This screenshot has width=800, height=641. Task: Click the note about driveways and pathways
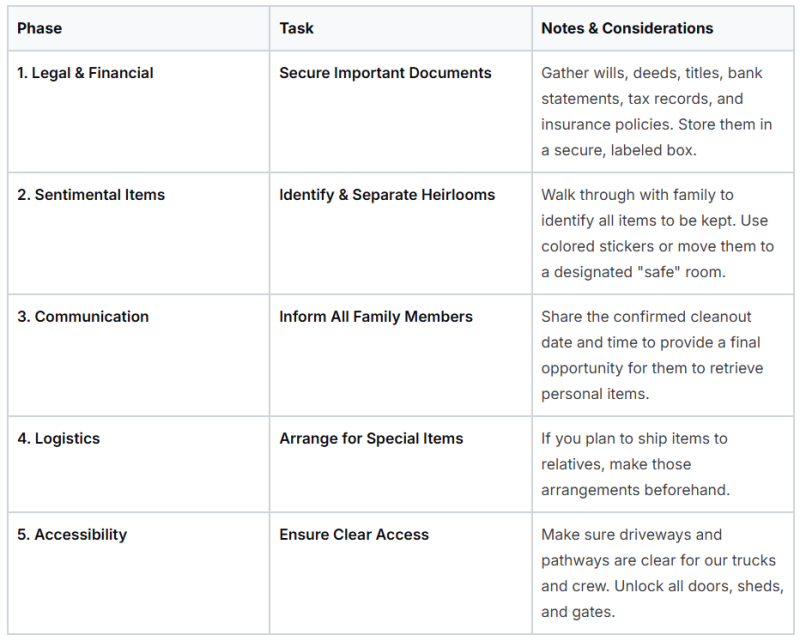click(662, 573)
